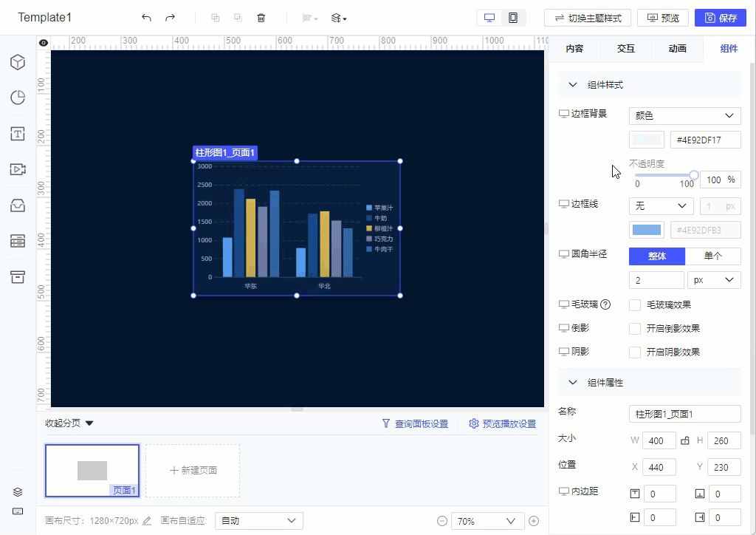Switch to the 动画 tab

[x=676, y=49]
